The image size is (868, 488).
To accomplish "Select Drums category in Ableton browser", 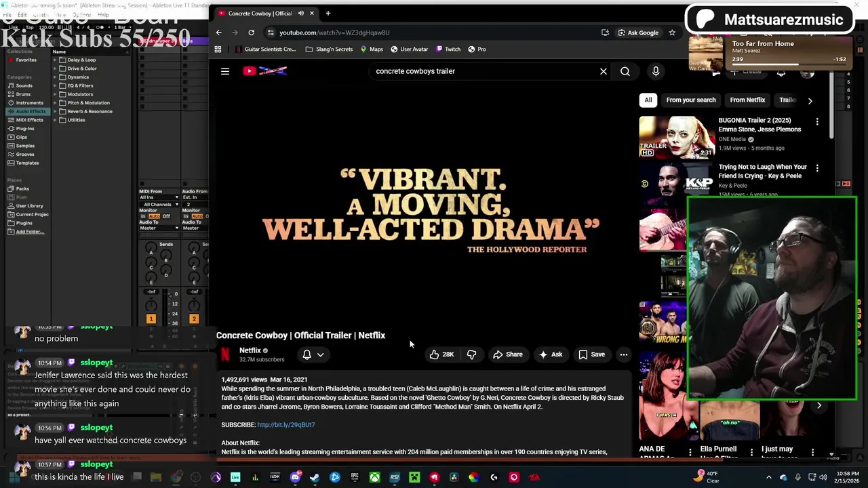I will [23, 94].
